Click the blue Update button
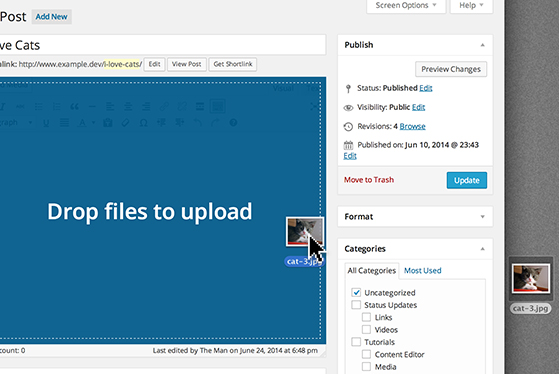 (x=467, y=180)
